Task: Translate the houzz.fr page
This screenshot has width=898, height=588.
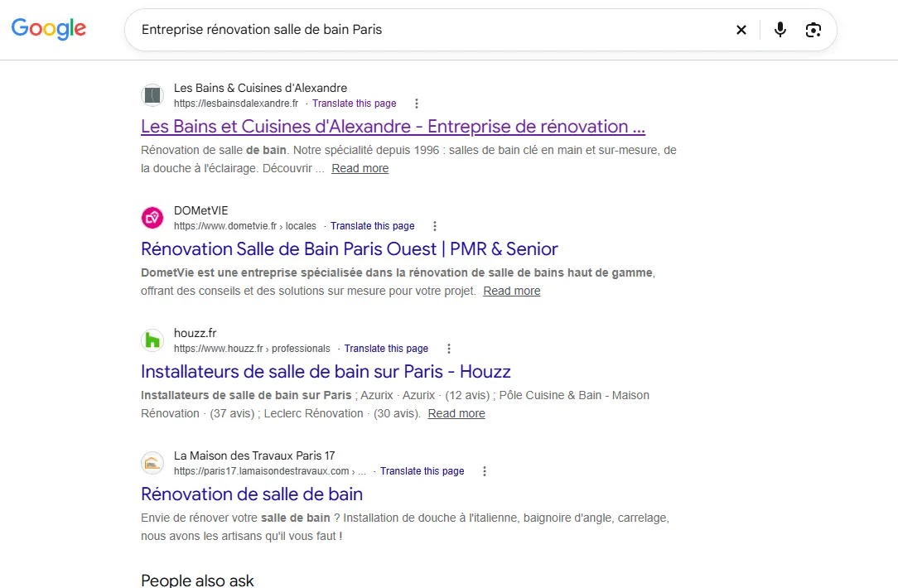Action: (x=386, y=349)
